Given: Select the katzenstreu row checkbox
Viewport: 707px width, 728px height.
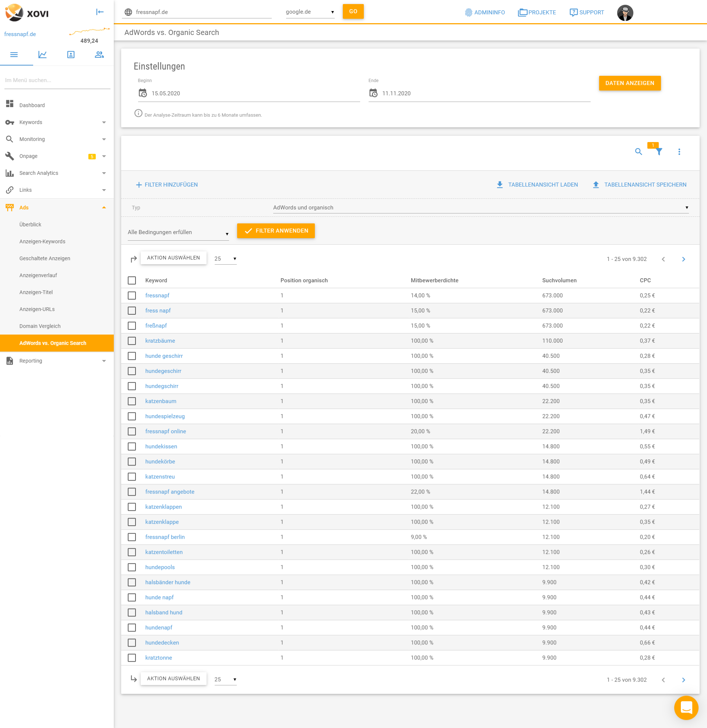Looking at the screenshot, I should pos(132,477).
